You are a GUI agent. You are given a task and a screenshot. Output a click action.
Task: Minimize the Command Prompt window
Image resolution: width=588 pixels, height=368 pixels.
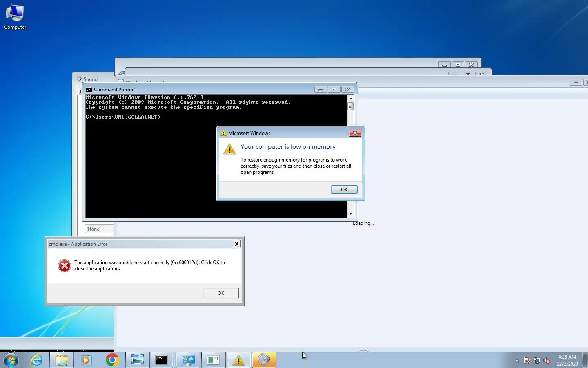click(x=321, y=90)
